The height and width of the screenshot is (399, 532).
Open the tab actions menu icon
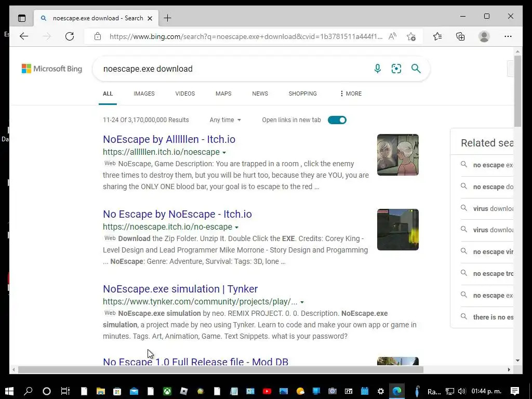click(x=22, y=18)
